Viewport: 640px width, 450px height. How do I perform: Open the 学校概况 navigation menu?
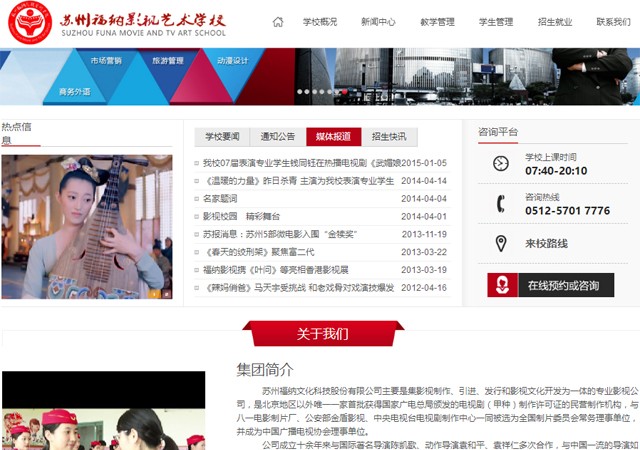321,22
